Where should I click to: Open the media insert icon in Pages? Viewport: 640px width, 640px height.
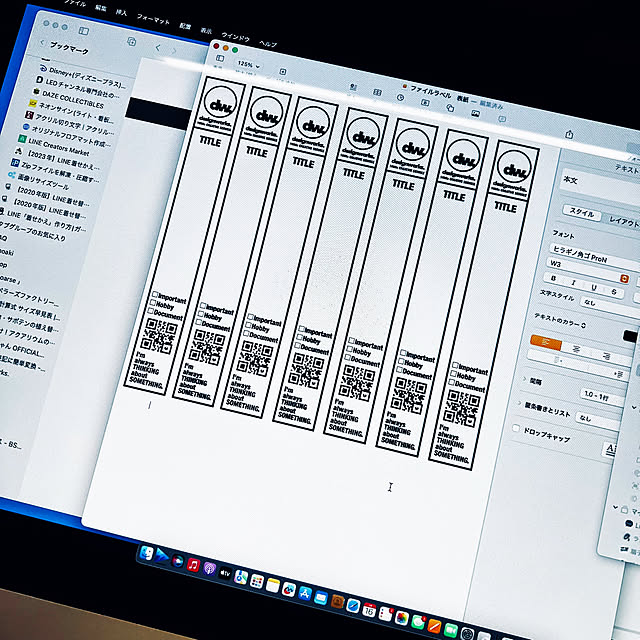coord(476,113)
